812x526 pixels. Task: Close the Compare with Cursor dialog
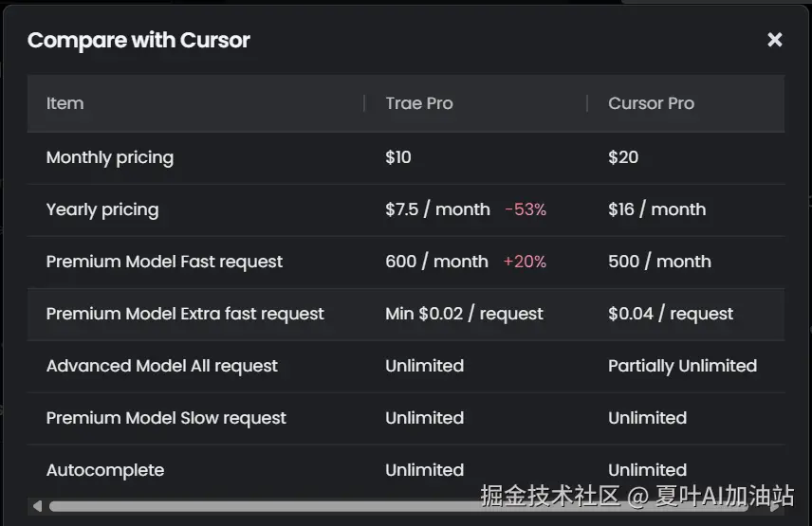[774, 40]
